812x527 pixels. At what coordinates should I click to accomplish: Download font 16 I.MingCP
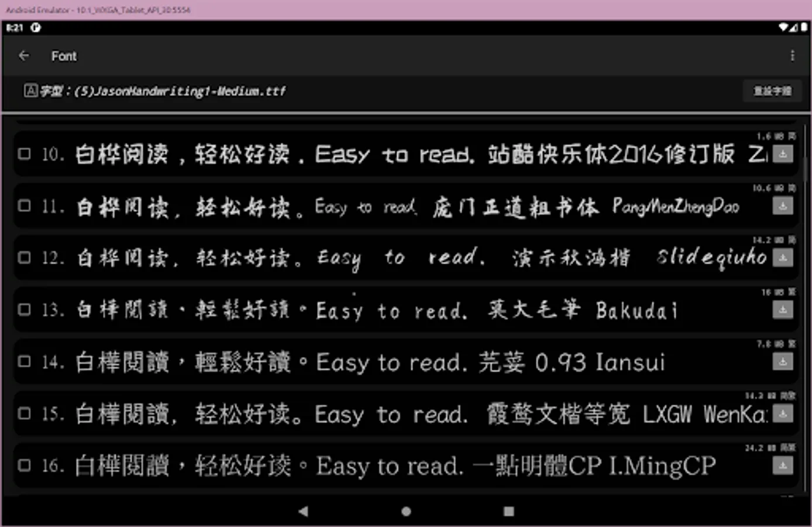point(783,466)
